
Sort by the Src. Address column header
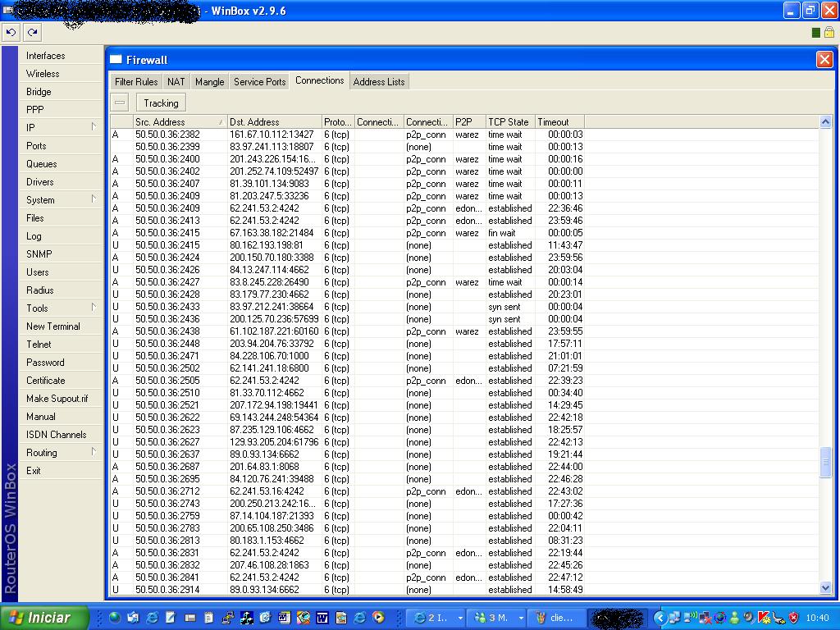tap(180, 121)
